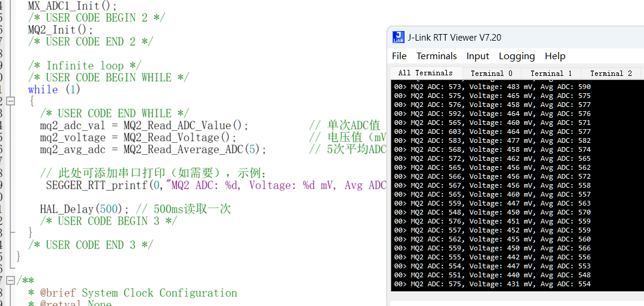Screen dimensions: 644x306
Task: Switch to the Terminal 0 tab
Action: click(492, 74)
